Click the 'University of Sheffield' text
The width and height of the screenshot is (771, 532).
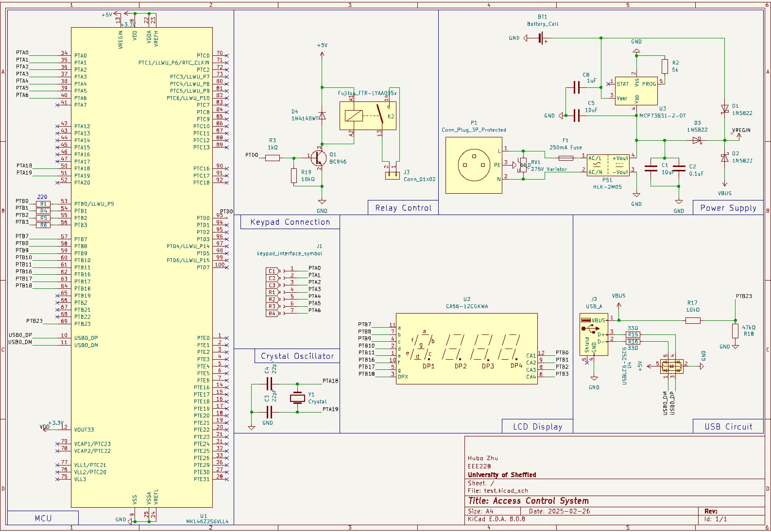click(502, 475)
